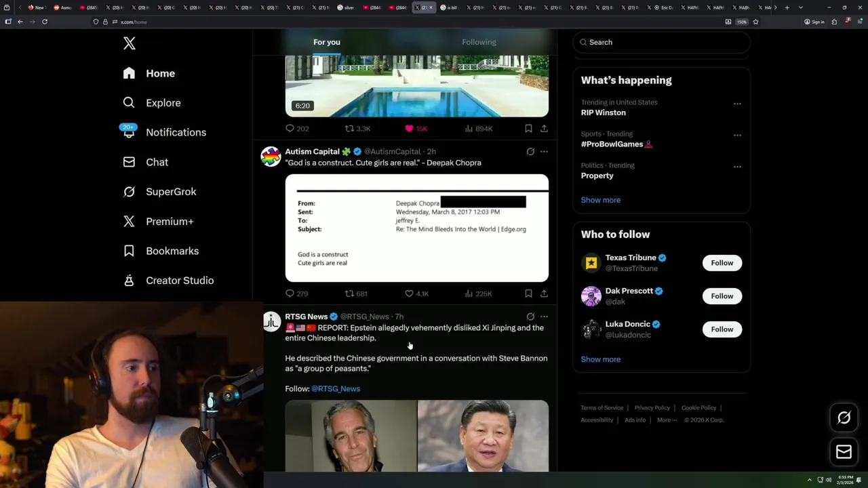Viewport: 868px width, 488px height.
Task: Open the Property trend
Action: (x=597, y=176)
